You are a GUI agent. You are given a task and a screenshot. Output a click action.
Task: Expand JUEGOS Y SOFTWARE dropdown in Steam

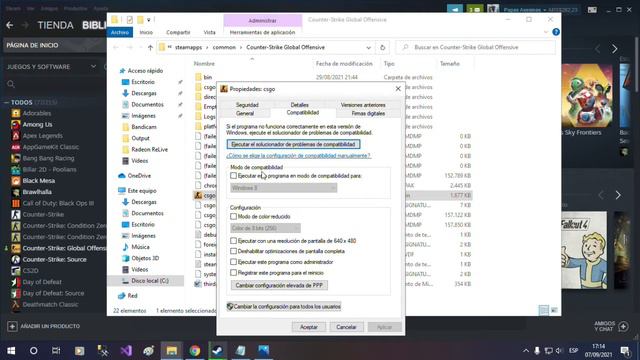(x=93, y=66)
